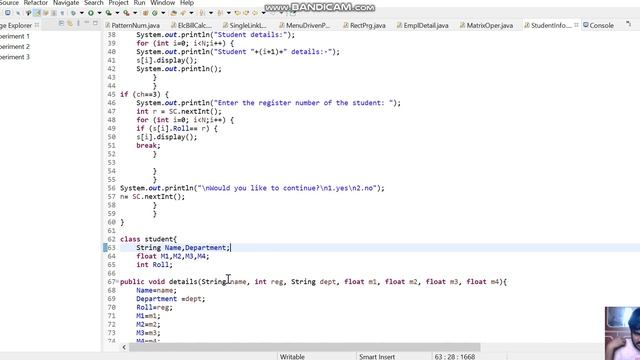
Task: Click the Open Type toolbar icon
Action: pyautogui.click(x=173, y=13)
